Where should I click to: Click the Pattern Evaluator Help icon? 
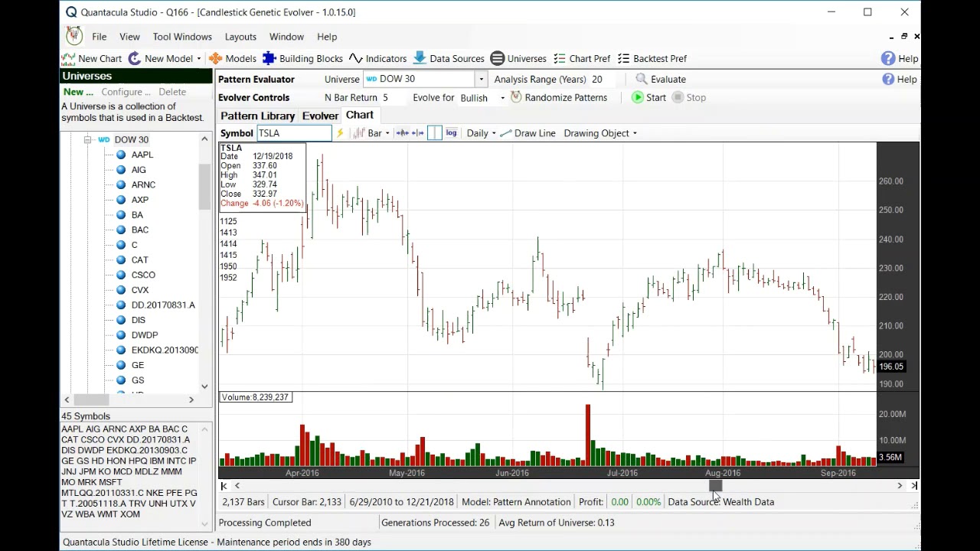(x=888, y=79)
